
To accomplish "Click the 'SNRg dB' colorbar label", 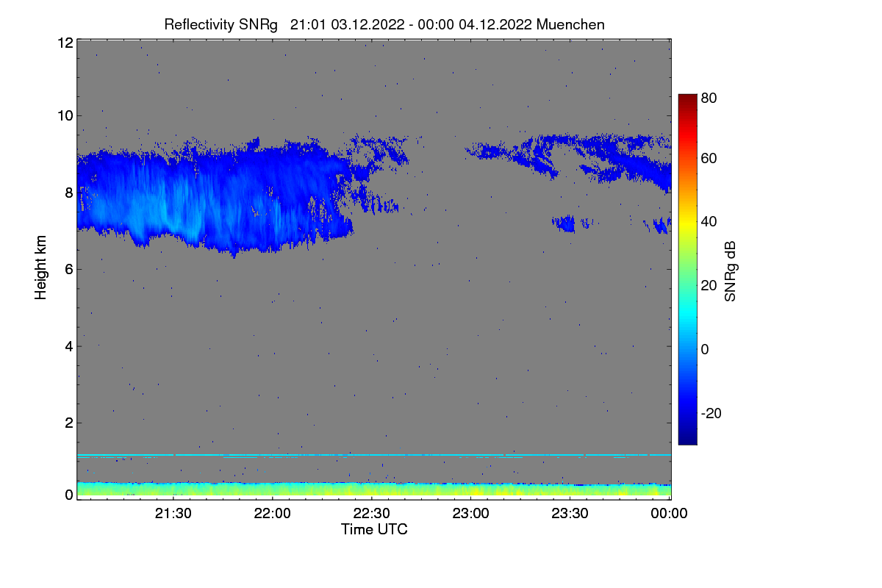I will tap(730, 270).
